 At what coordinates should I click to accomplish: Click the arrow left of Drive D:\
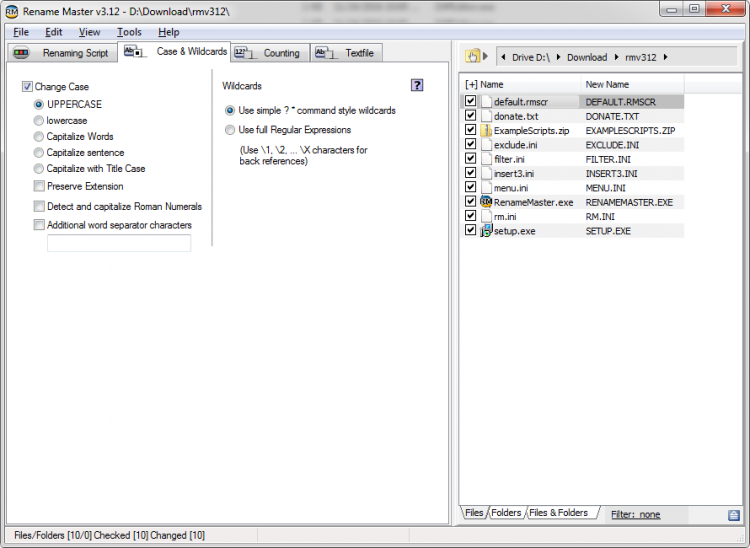pyautogui.click(x=503, y=57)
